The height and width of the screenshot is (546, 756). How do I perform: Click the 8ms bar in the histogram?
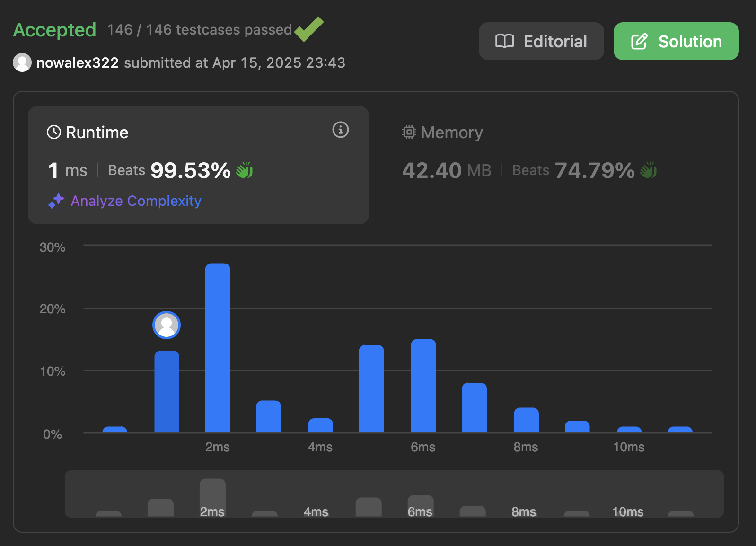click(x=526, y=420)
